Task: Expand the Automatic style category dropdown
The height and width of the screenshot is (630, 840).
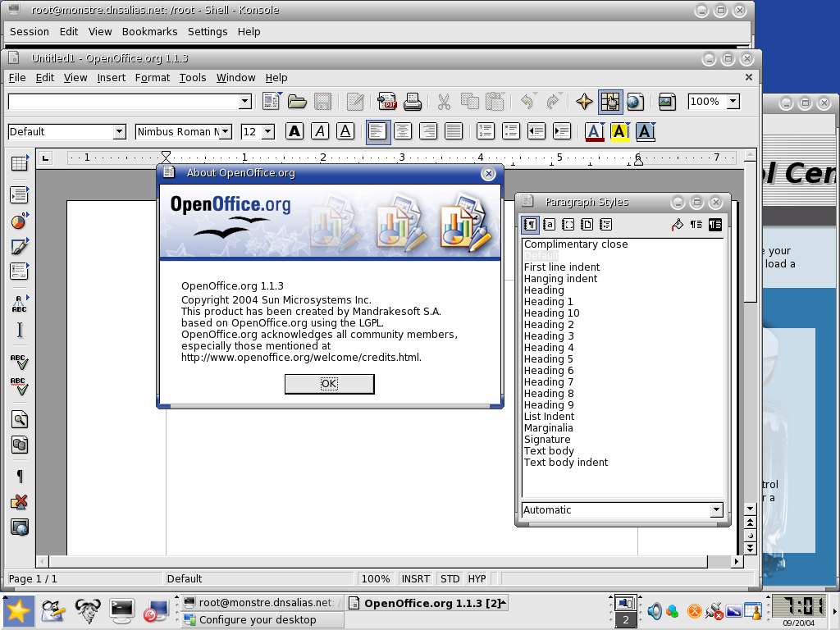Action: (x=717, y=510)
